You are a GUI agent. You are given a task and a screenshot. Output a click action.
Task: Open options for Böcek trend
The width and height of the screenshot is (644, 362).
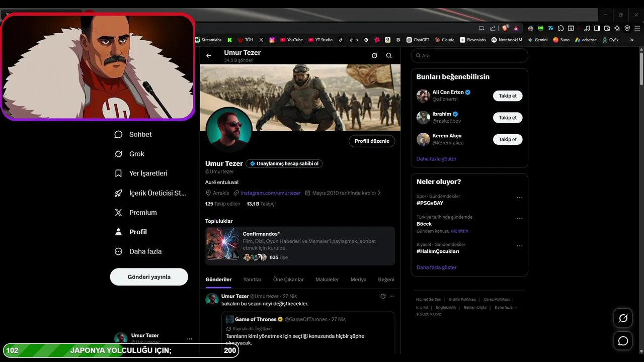point(519,219)
